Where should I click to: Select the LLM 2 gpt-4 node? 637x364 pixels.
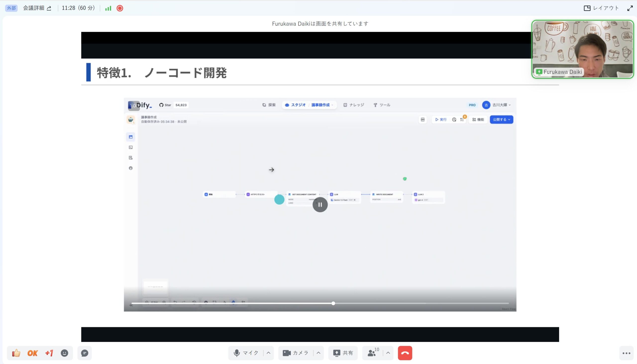(x=428, y=197)
